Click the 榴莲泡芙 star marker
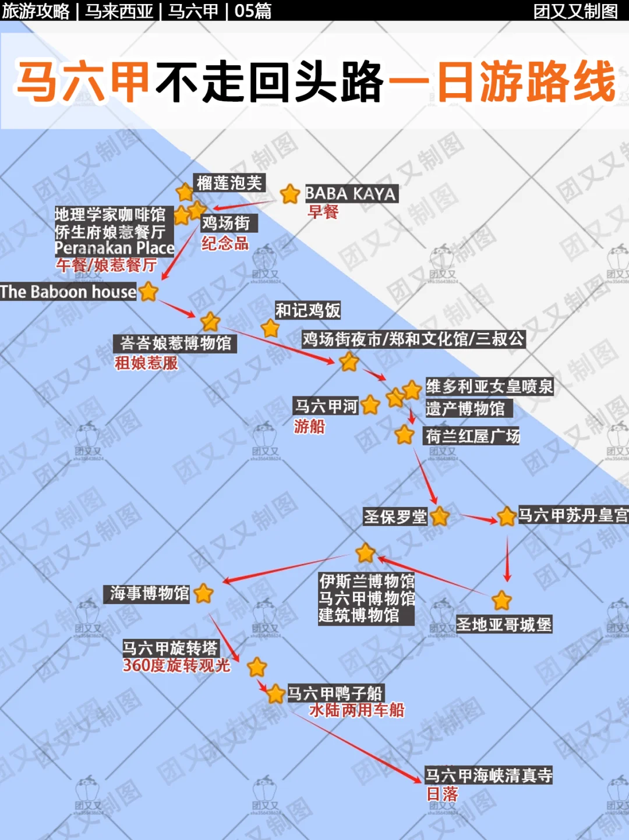The image size is (629, 840). 183,192
